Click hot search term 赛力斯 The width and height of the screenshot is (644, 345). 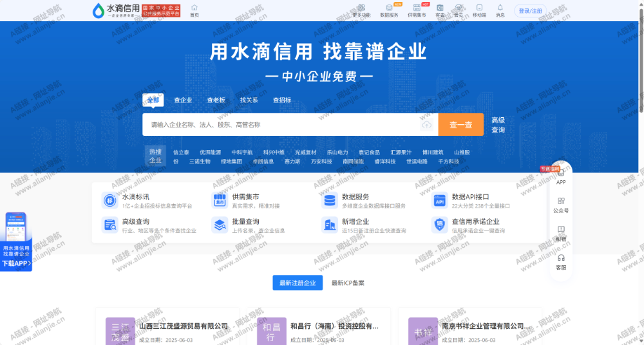tap(292, 162)
